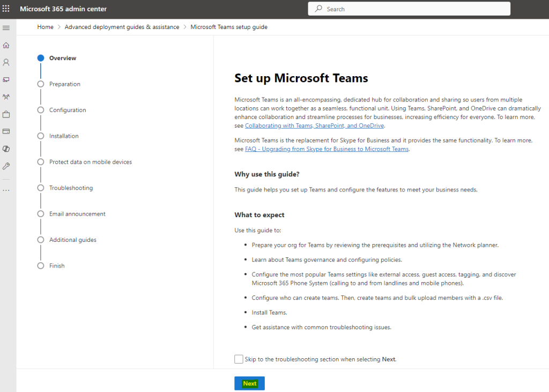This screenshot has height=392, width=549.
Task: Click the Install Teams. bullet text
Action: coord(269,313)
